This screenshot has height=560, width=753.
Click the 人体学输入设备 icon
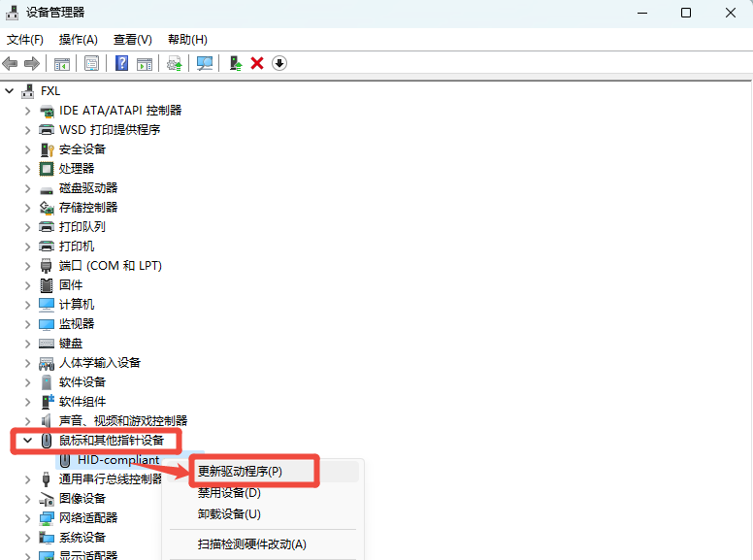[47, 364]
